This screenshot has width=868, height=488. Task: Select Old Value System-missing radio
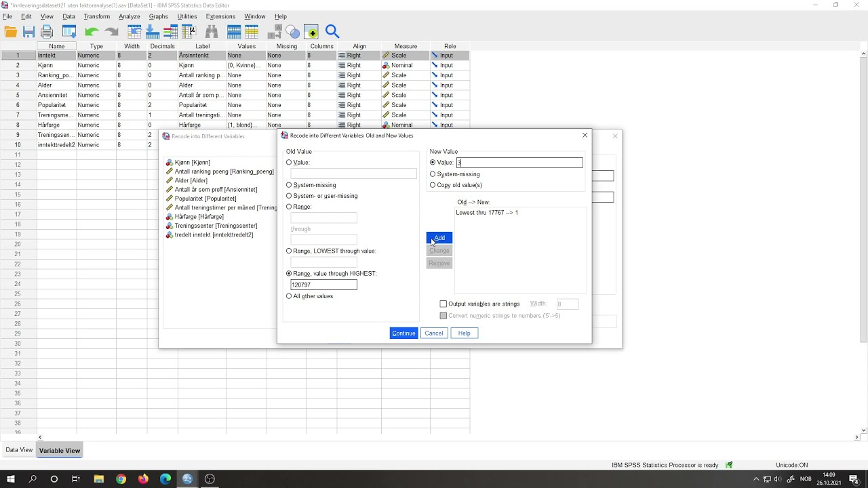[289, 185]
